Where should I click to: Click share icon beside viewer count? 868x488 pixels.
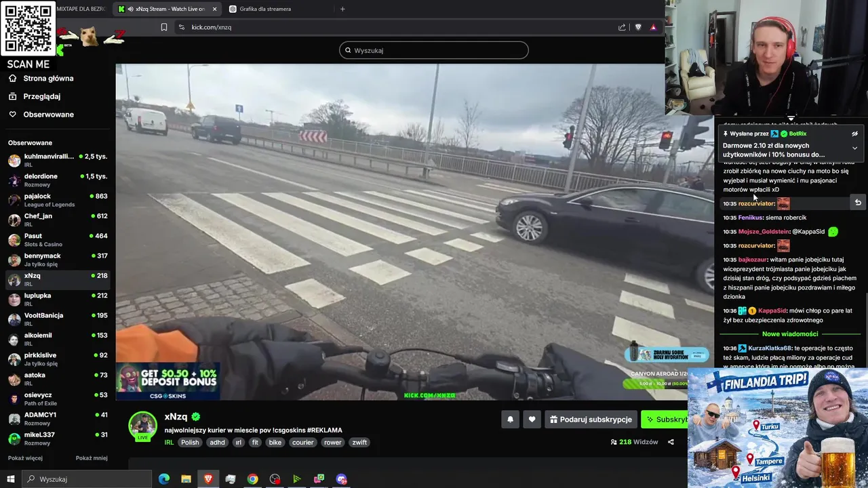[671, 442]
